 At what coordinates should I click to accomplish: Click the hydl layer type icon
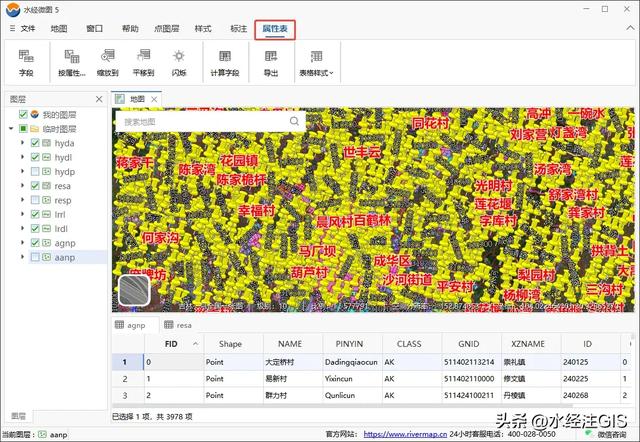47,157
